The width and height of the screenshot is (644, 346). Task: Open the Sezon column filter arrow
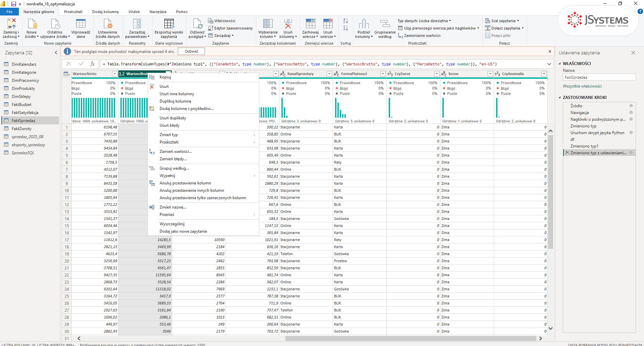point(490,74)
